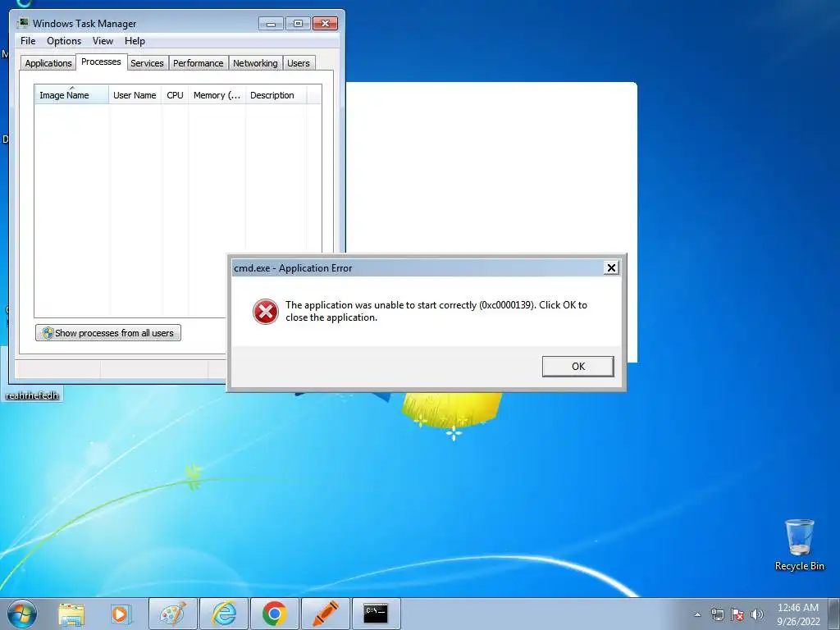Image resolution: width=840 pixels, height=630 pixels.
Task: Switch to the Services tab
Action: click(147, 63)
